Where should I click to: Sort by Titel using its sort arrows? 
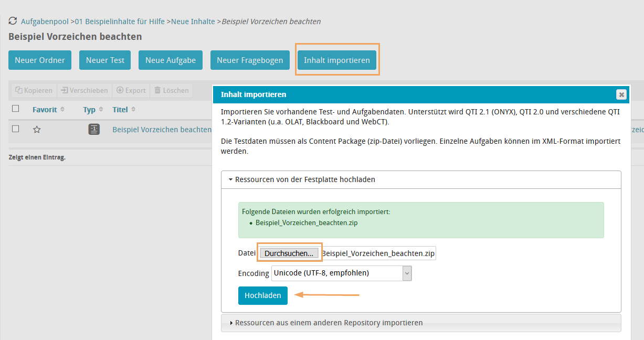point(133,110)
